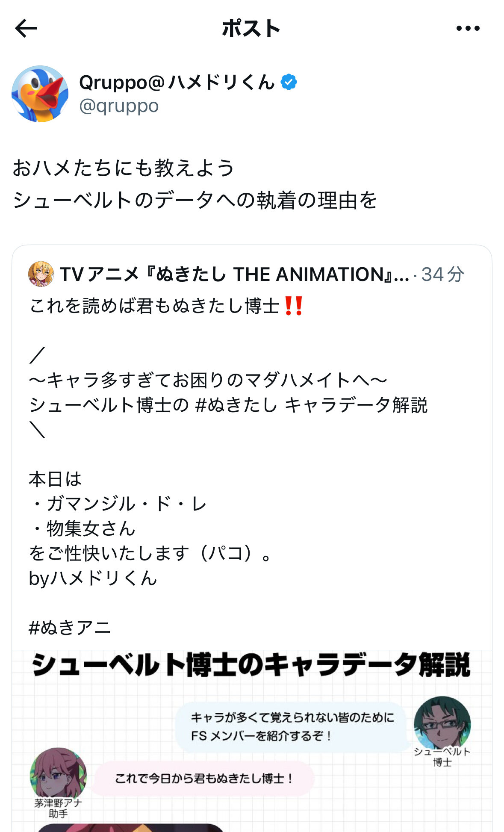Open the three-dot more options menu
504x832 pixels.
pyautogui.click(x=468, y=29)
